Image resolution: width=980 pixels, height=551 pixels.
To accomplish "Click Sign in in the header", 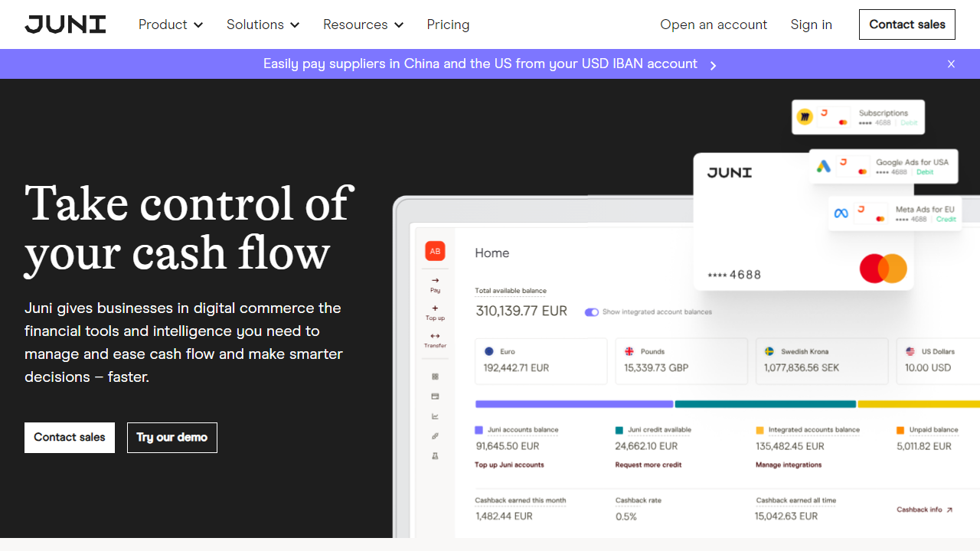I will coord(811,24).
